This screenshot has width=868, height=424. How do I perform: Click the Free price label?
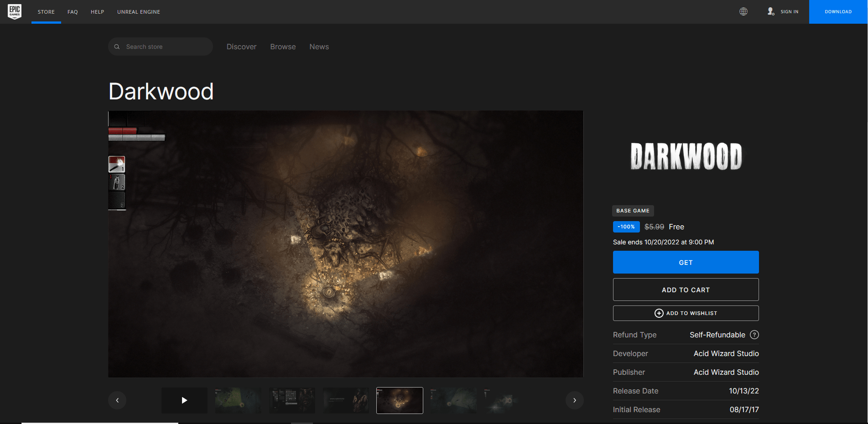pos(676,227)
